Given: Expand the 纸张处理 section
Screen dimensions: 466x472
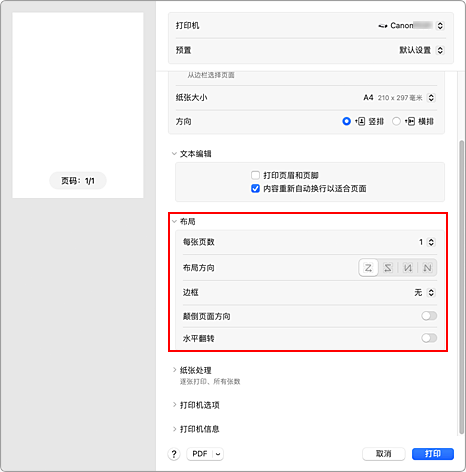Looking at the screenshot, I should [x=174, y=370].
